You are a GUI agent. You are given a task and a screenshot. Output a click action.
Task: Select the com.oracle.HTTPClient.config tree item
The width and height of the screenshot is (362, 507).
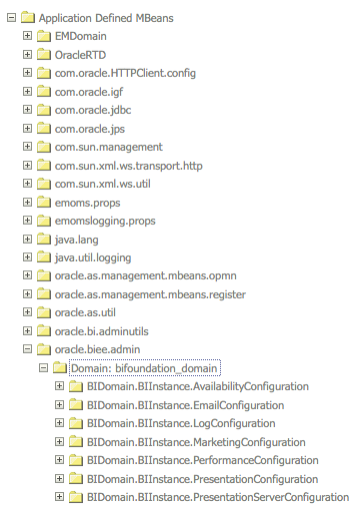pos(125,73)
